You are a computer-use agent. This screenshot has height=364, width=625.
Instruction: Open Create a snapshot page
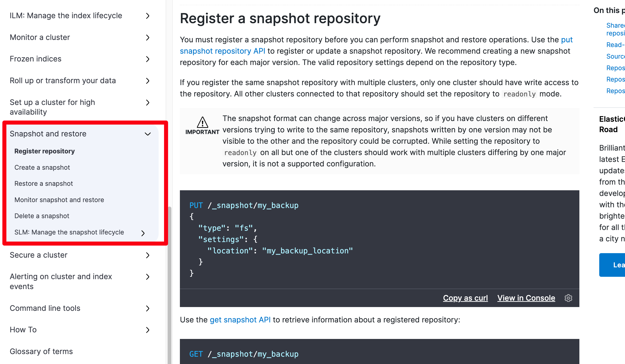click(x=42, y=167)
